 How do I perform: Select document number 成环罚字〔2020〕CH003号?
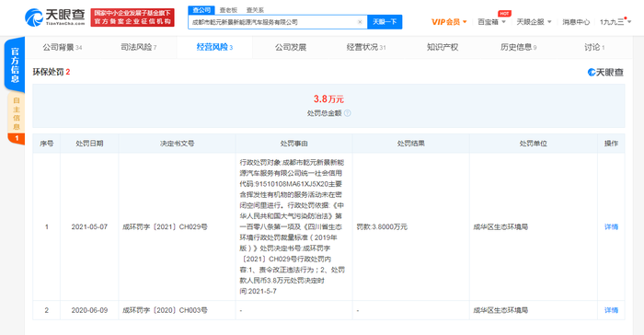point(165,310)
